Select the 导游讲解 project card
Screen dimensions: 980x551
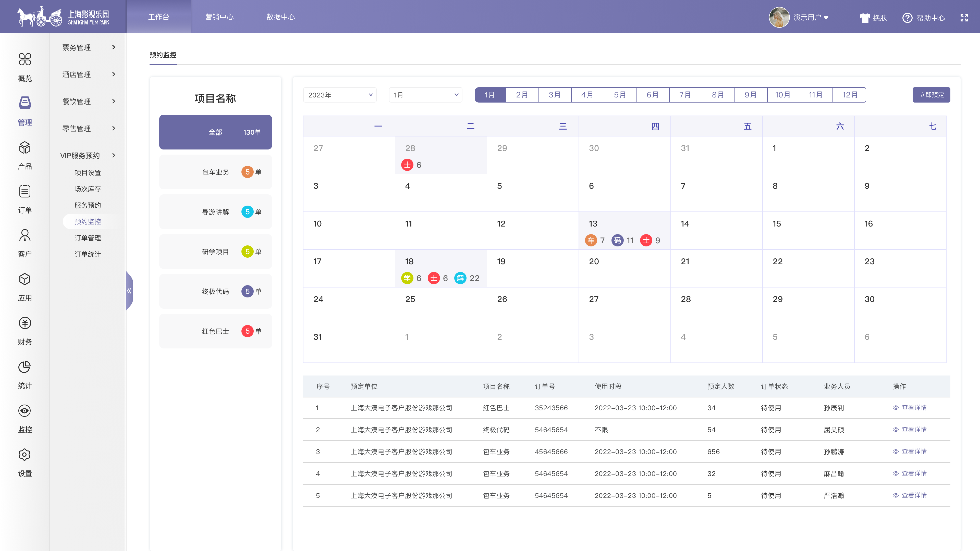point(215,212)
